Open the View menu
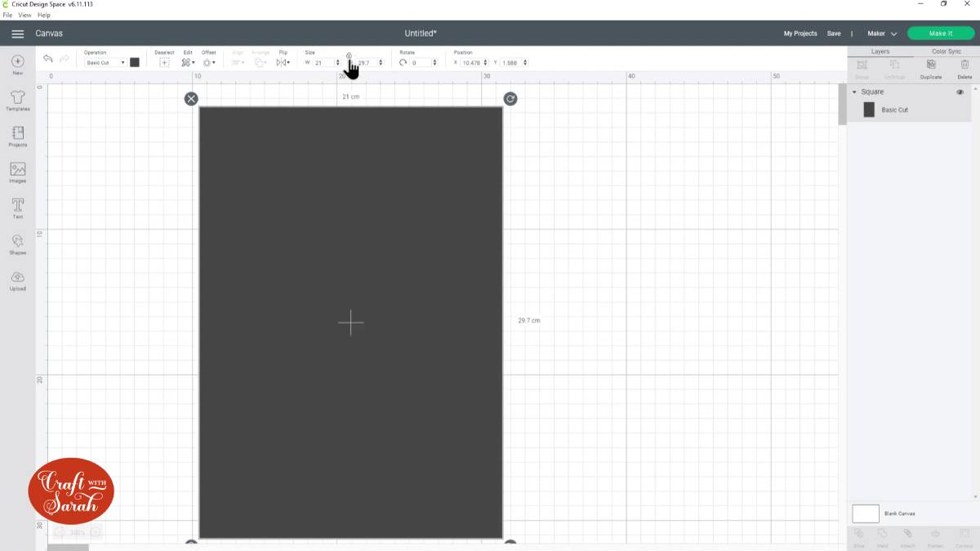The image size is (980, 551). click(x=25, y=15)
